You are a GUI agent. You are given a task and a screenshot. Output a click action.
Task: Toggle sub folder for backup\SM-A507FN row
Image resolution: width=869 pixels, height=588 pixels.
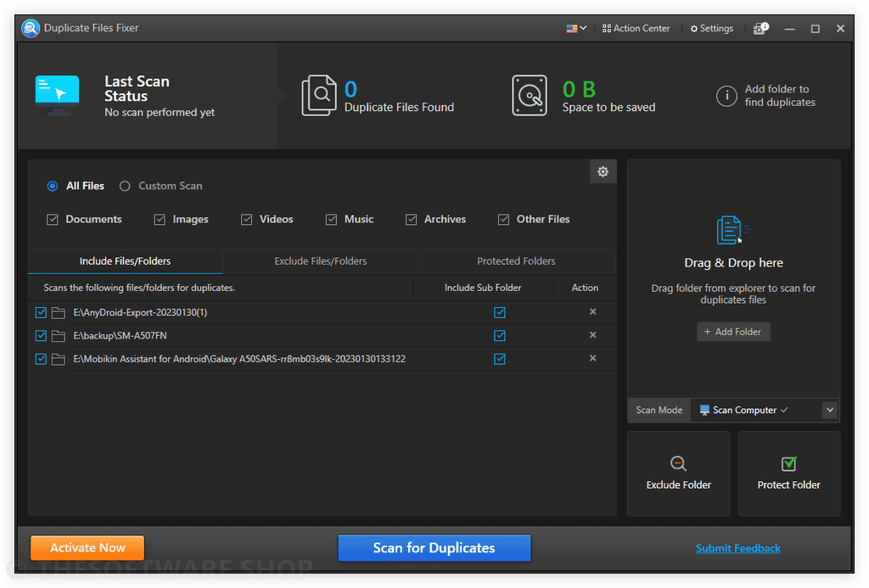(500, 336)
